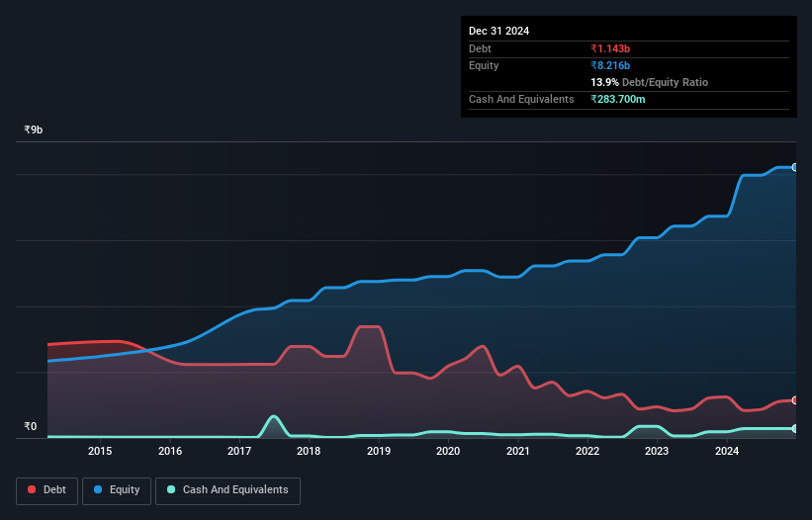The height and width of the screenshot is (520, 812).
Task: Click the debt line peak near 2019
Action: 370,326
